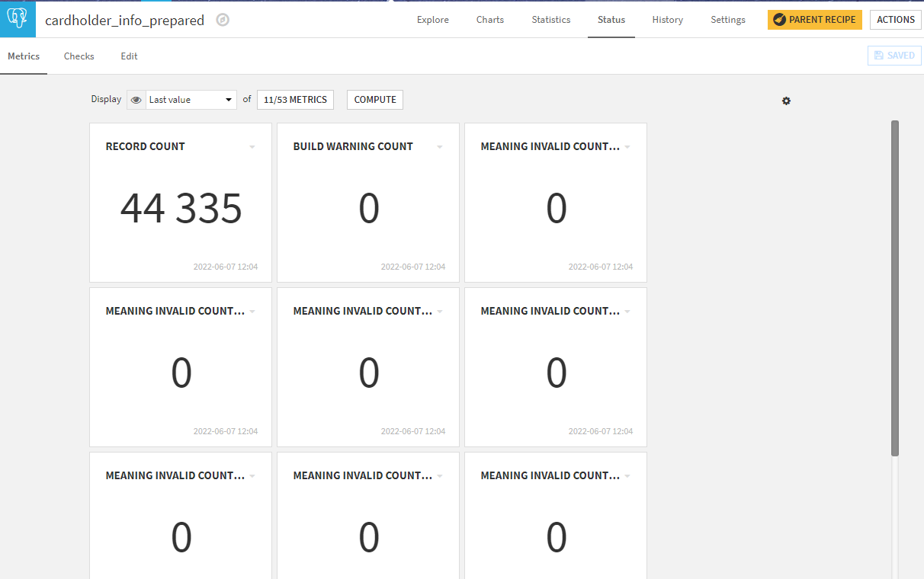Open the ACTIONS menu button

tap(895, 19)
